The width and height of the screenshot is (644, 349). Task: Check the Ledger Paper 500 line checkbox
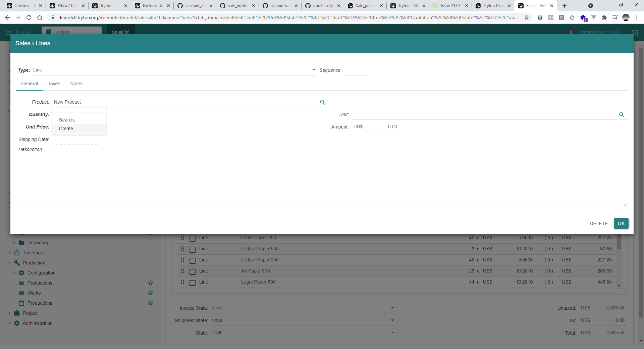coord(193,249)
